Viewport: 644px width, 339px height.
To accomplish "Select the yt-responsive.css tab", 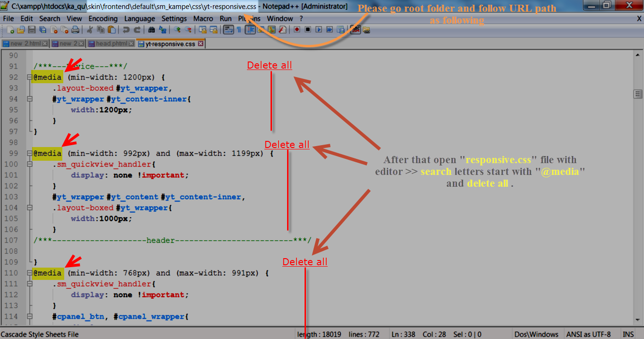I will coord(170,43).
